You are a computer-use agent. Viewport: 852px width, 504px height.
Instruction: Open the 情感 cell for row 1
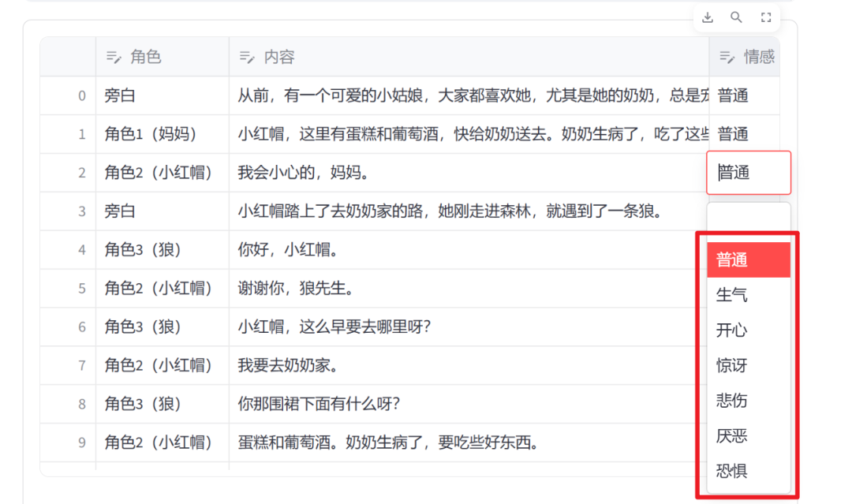743,134
